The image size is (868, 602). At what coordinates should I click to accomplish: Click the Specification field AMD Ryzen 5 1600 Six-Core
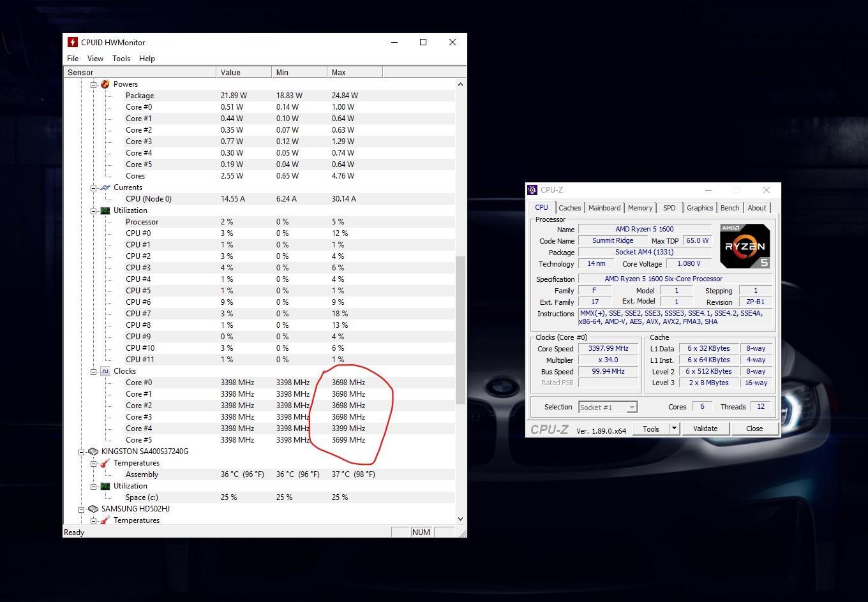click(675, 279)
